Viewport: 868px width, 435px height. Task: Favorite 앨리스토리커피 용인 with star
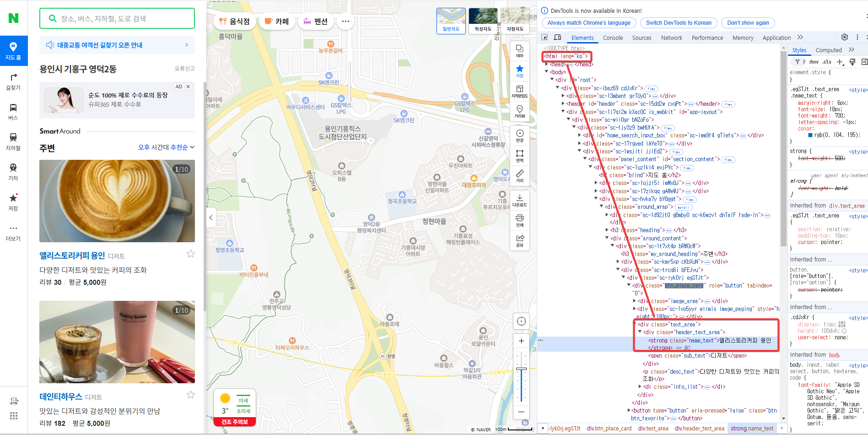pos(191,254)
